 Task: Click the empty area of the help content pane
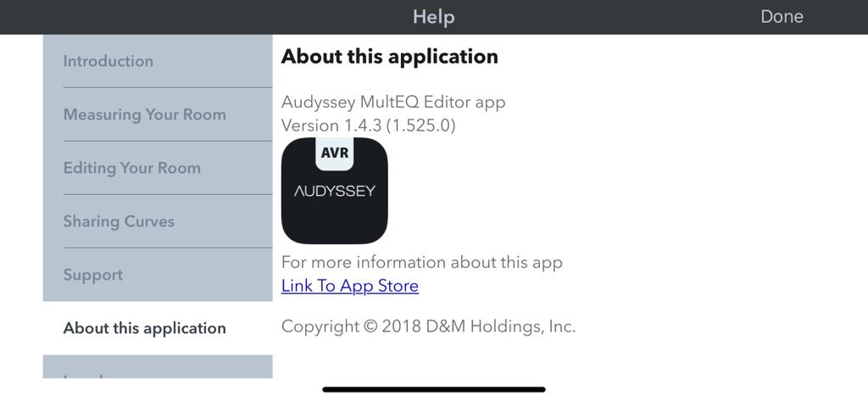692,194
